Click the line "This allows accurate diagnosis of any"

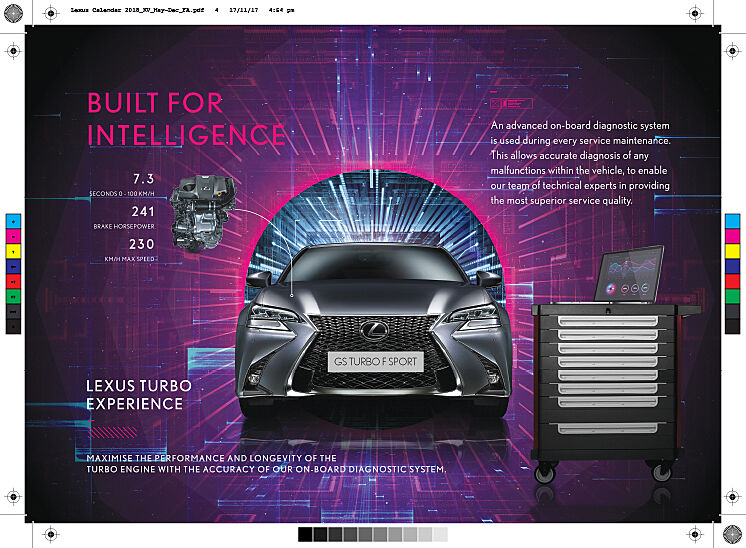pyautogui.click(x=569, y=156)
